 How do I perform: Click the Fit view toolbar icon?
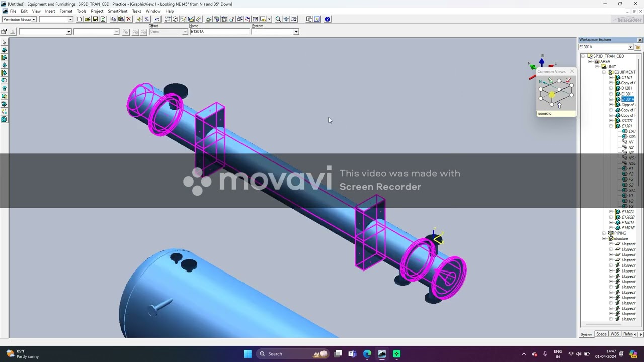(286, 19)
